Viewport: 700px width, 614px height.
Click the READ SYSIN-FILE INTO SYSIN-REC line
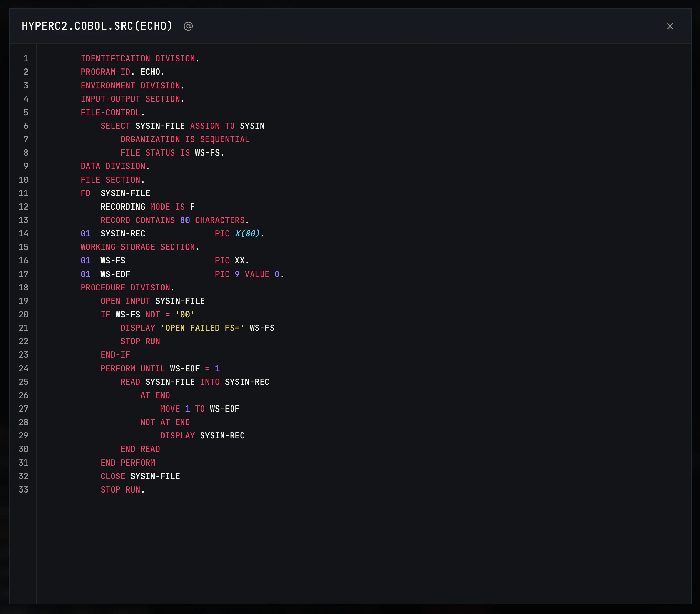pyautogui.click(x=195, y=382)
